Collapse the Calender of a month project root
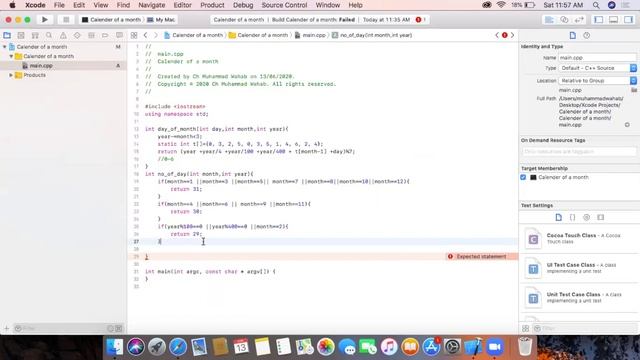 pyautogui.click(x=4, y=47)
